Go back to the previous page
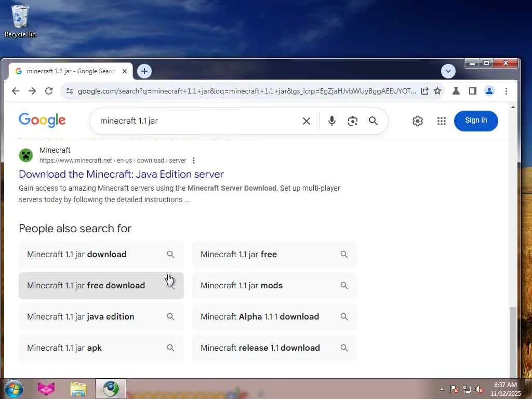 pyautogui.click(x=16, y=91)
